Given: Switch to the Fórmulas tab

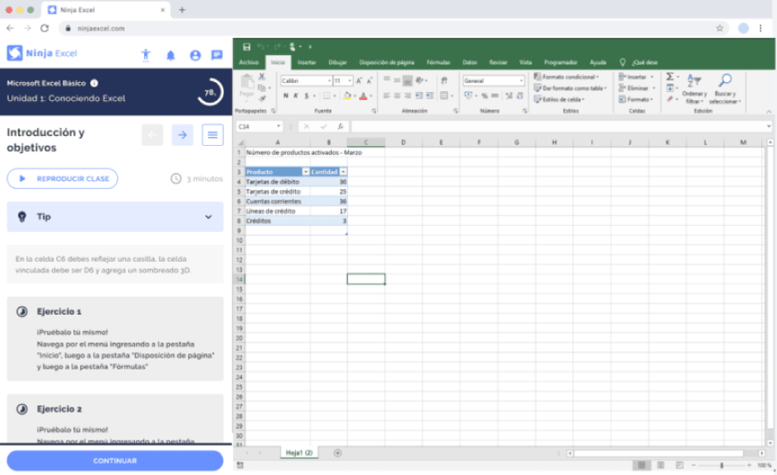Looking at the screenshot, I should coord(439,62).
